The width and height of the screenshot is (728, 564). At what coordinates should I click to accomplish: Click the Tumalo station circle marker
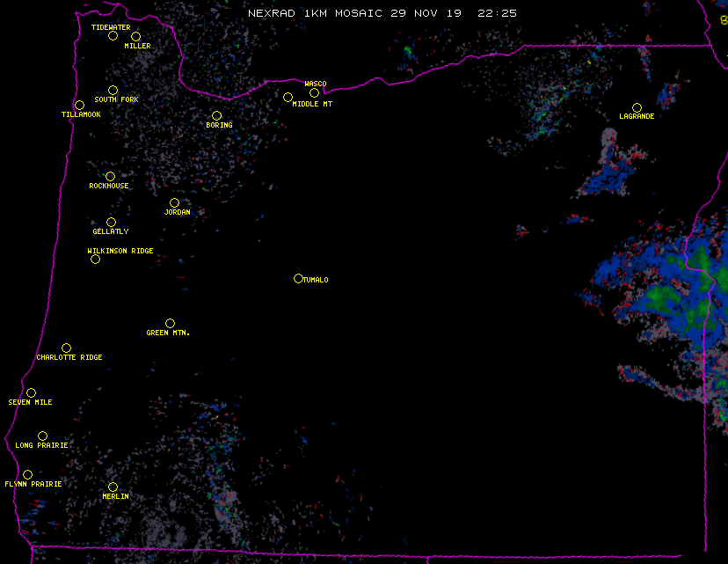[x=298, y=278]
